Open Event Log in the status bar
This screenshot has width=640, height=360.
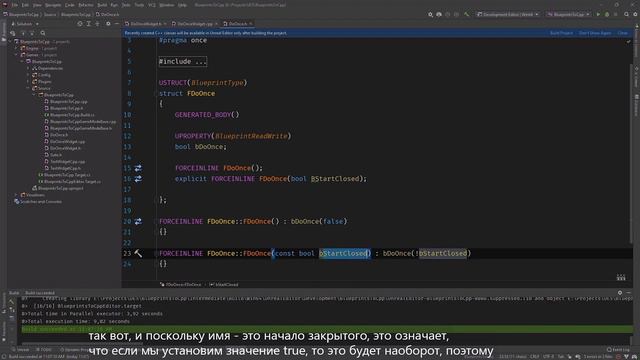pyautogui.click(x=618, y=349)
